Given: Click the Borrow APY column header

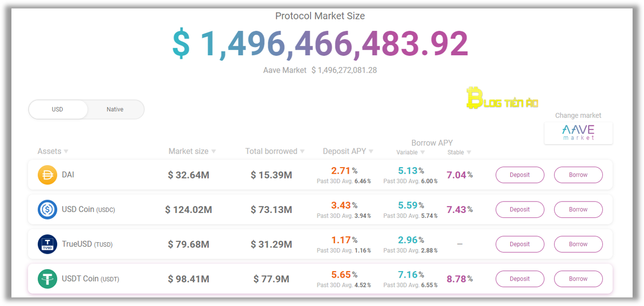Looking at the screenshot, I should pos(432,143).
